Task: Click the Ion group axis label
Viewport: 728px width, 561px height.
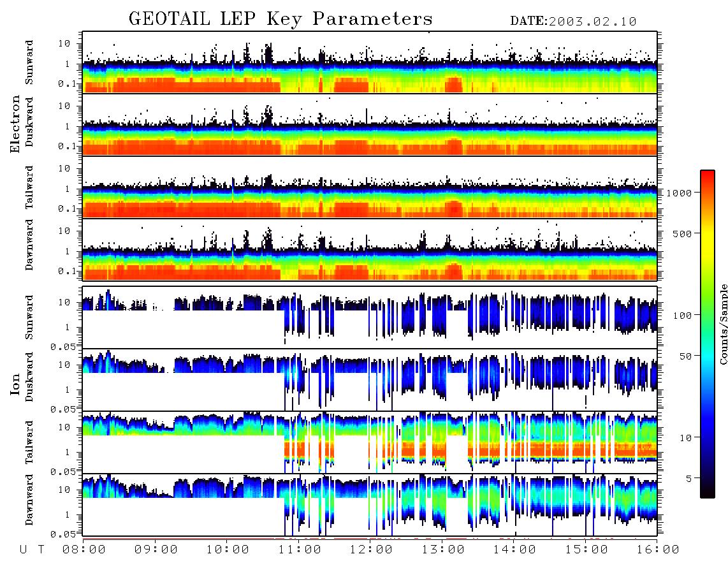Action: tap(15, 384)
